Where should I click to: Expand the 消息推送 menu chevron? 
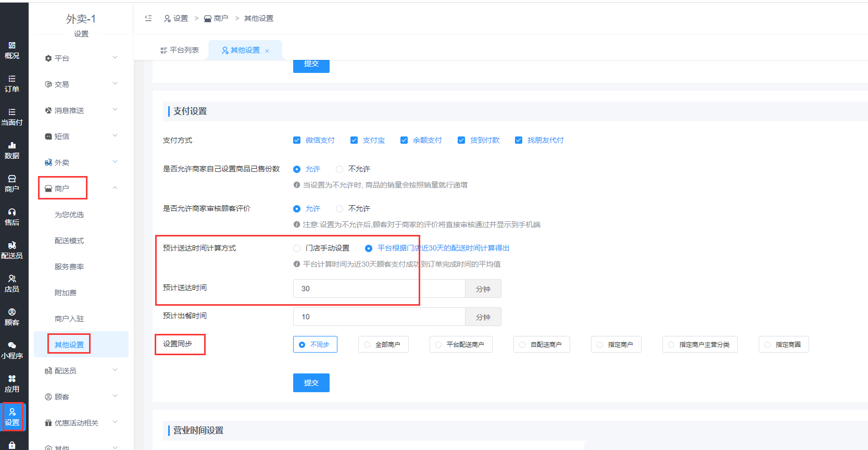coord(115,109)
